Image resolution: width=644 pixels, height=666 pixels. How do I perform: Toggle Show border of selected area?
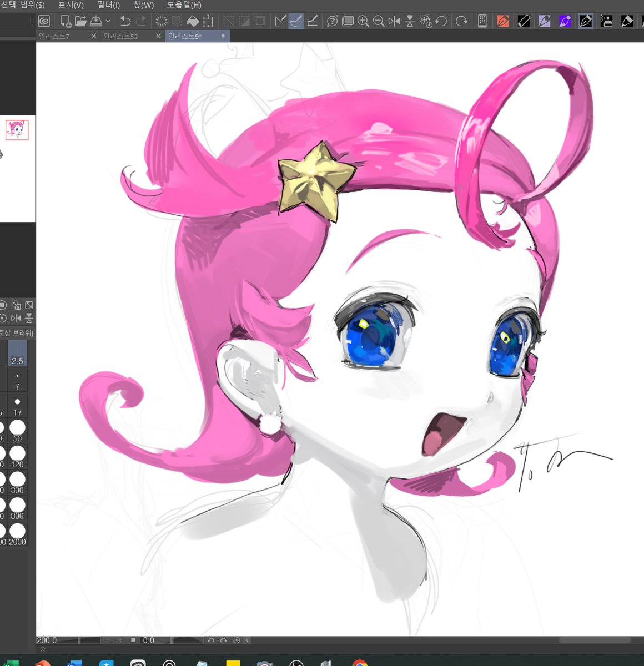(x=260, y=21)
